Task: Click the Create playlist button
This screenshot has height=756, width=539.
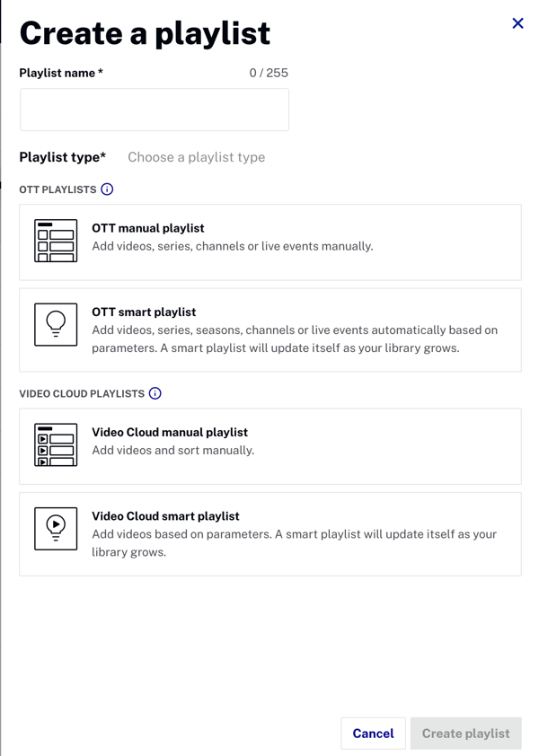Action: (465, 734)
